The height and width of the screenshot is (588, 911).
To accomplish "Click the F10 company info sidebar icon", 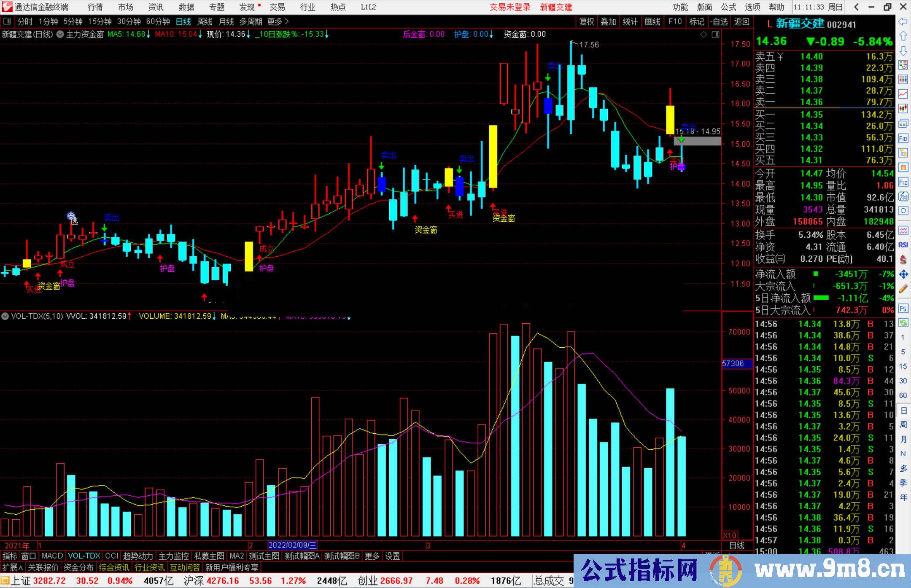I will coord(903,138).
